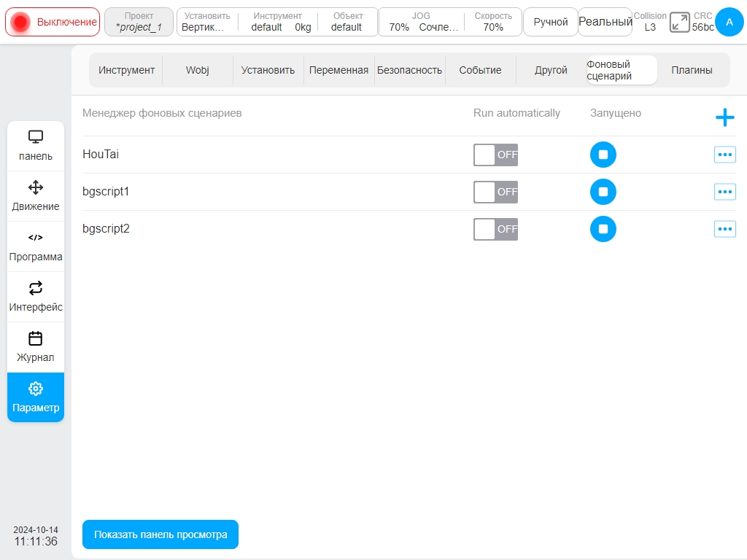Toggle Run automatically for bgscript1
Image resolution: width=747 pixels, height=560 pixels.
(495, 192)
